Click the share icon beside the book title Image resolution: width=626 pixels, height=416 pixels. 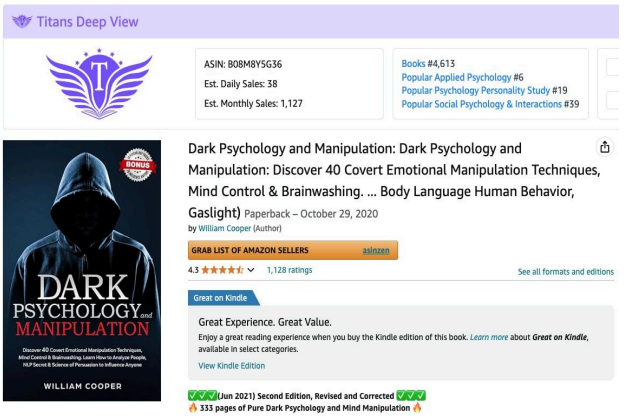point(604,147)
